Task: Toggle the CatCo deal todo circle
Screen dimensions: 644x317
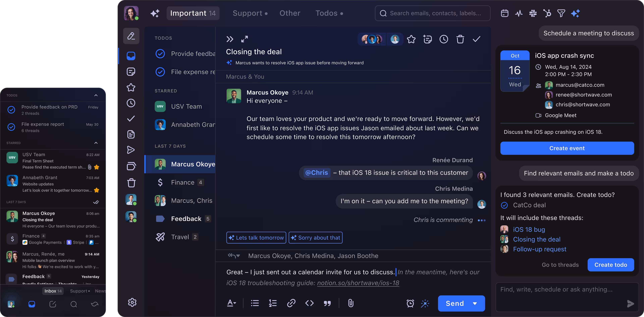Action: [504, 205]
